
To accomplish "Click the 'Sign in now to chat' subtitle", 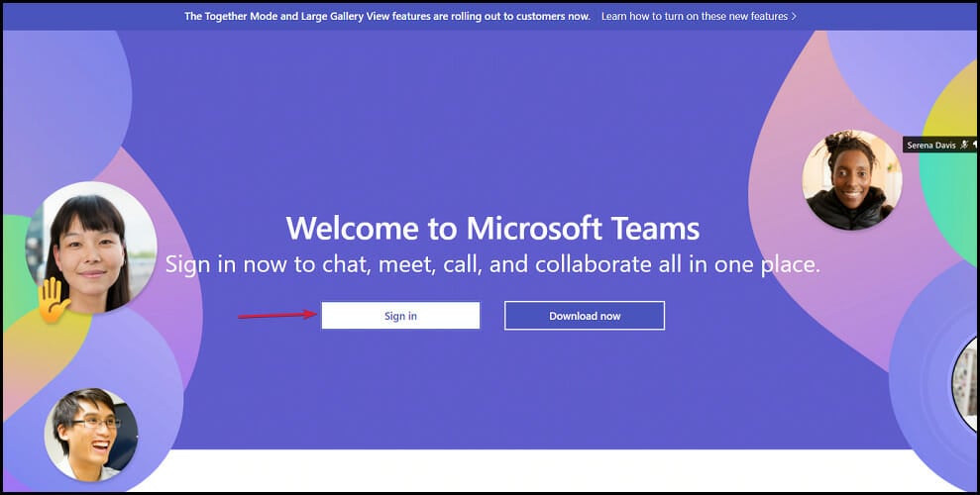I will [492, 264].
